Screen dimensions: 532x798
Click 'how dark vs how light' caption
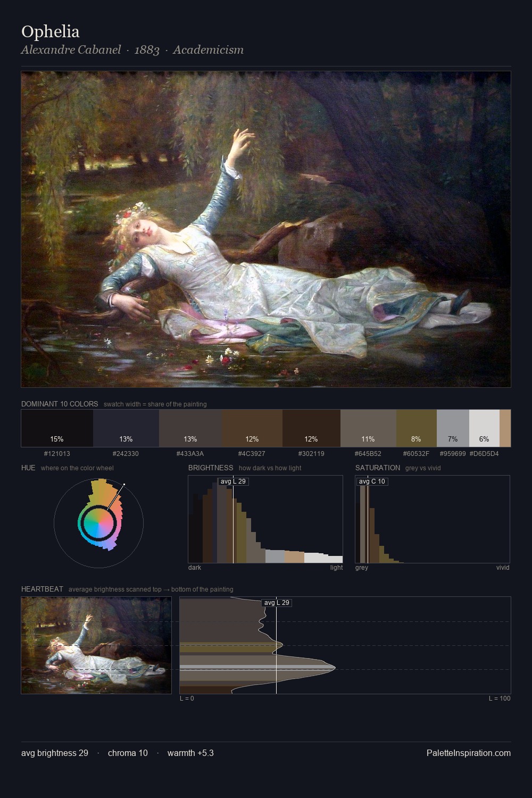point(270,468)
